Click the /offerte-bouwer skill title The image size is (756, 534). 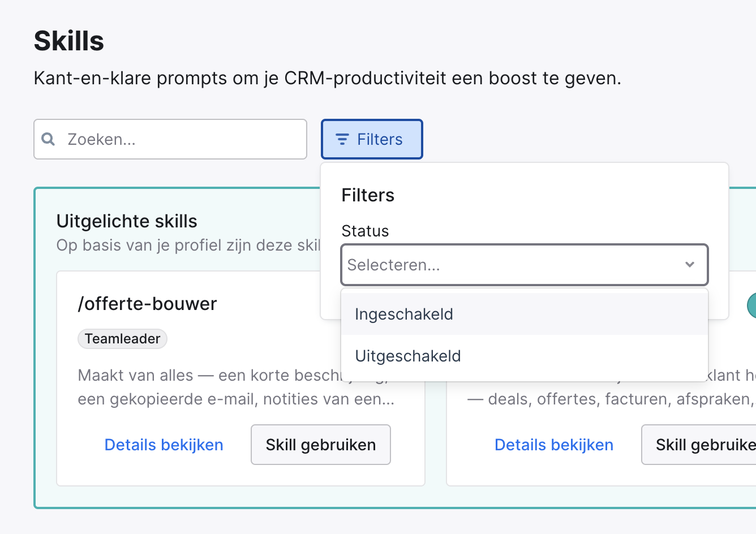coord(147,304)
